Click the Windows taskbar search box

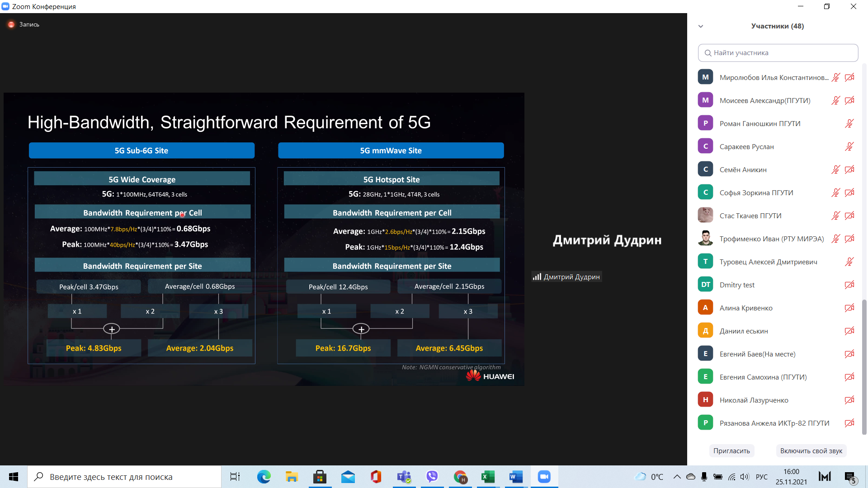[x=124, y=477]
